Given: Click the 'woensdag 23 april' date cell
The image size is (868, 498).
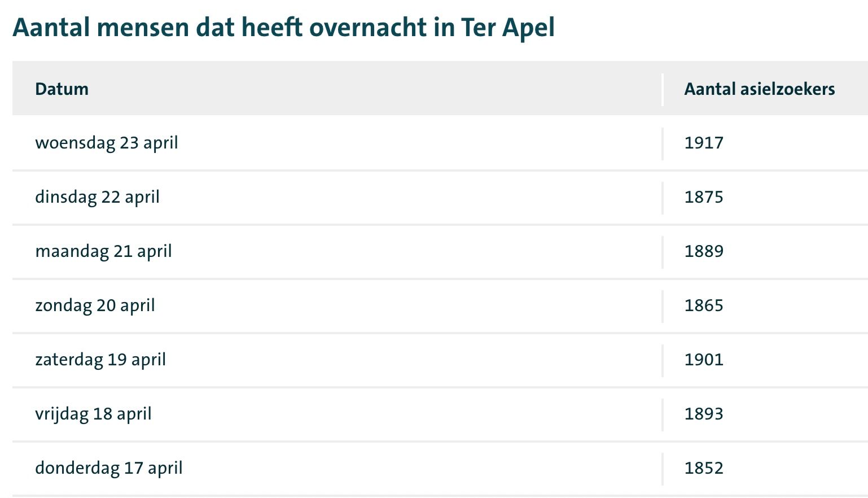Looking at the screenshot, I should (107, 143).
